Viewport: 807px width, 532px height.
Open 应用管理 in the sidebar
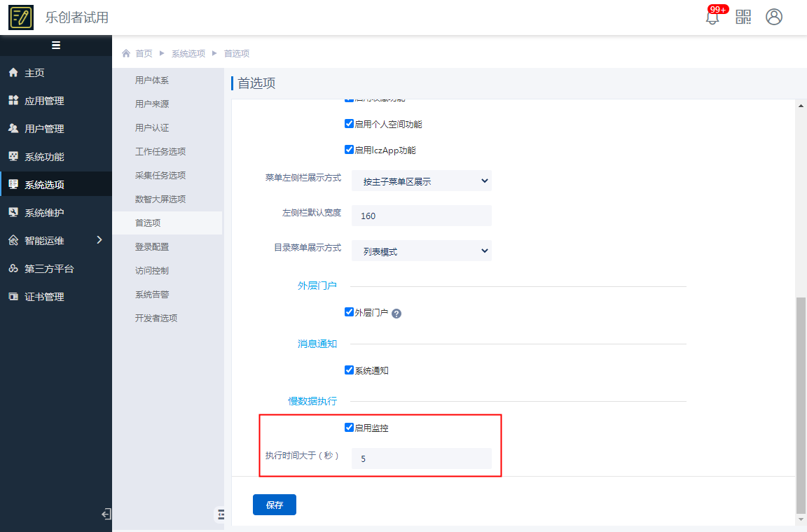coord(44,101)
